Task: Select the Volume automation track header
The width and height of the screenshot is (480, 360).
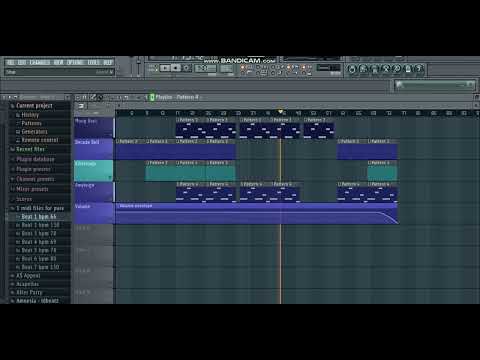Action: click(x=94, y=213)
